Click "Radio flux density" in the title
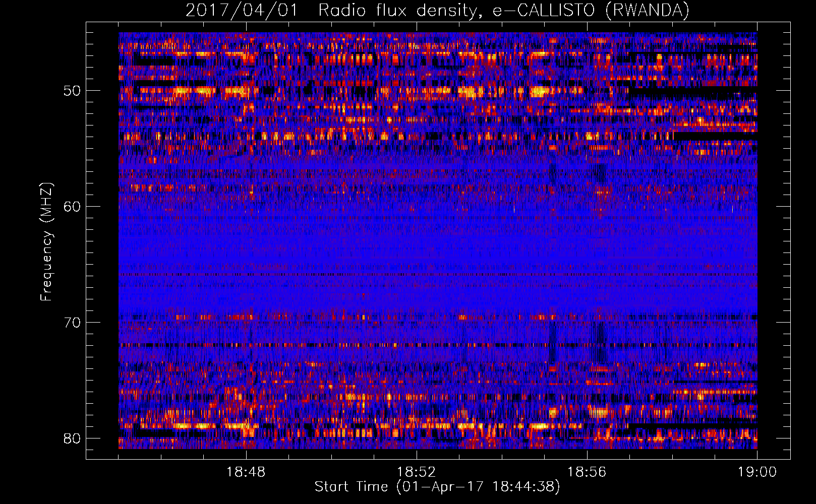Viewport: 816px width, 504px height. coord(398,10)
